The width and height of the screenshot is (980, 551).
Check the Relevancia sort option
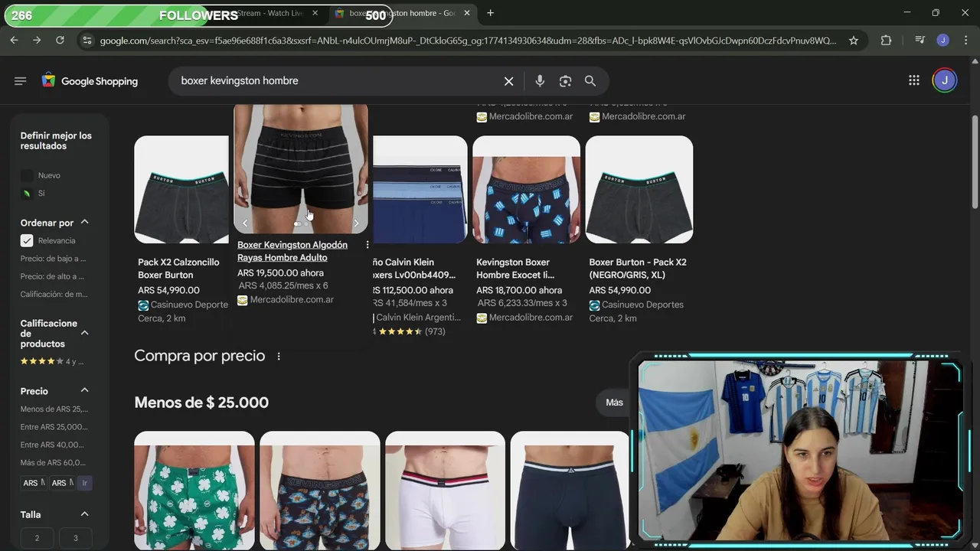[27, 240]
